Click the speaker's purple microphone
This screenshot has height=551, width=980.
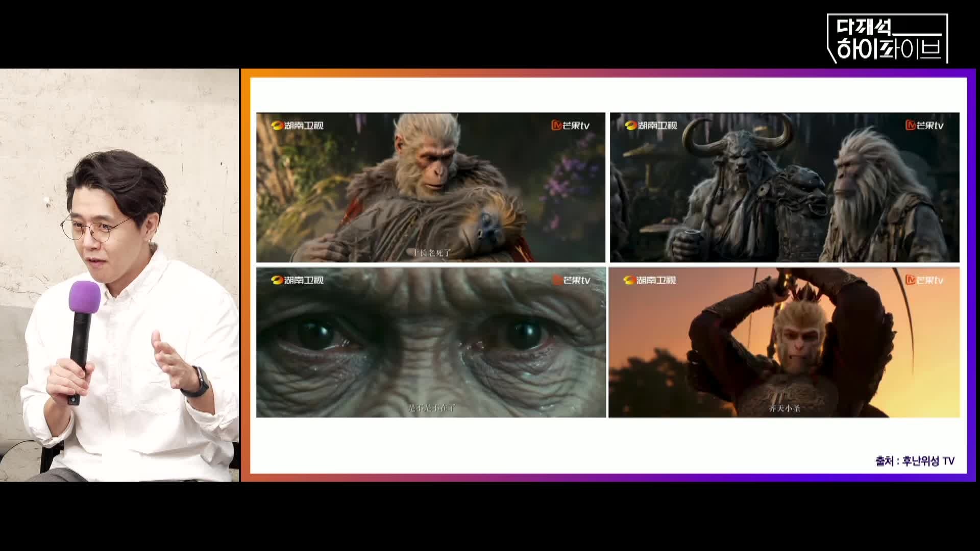coord(82,342)
